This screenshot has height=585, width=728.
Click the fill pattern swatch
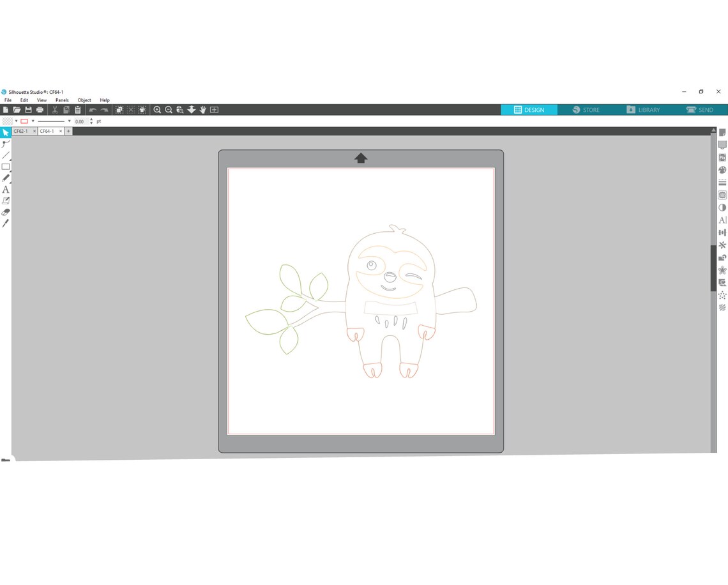click(x=8, y=121)
